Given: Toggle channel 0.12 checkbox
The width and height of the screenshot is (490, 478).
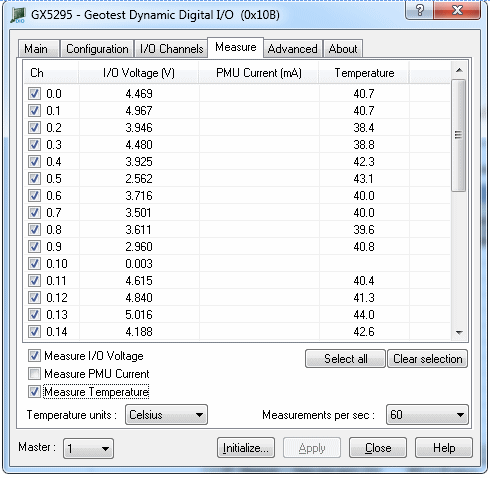Looking at the screenshot, I should 34,298.
